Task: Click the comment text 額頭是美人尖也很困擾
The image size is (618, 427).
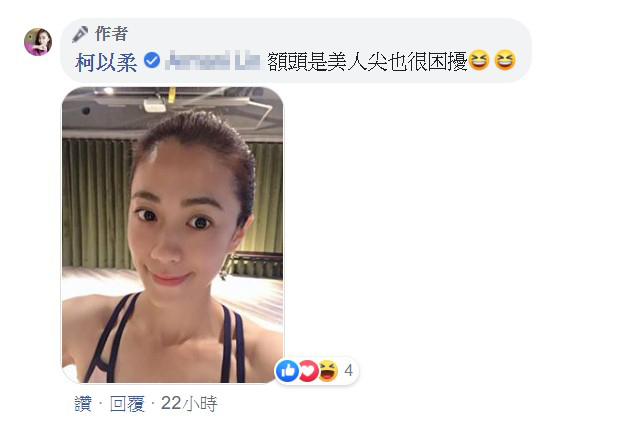Action: coord(367,62)
